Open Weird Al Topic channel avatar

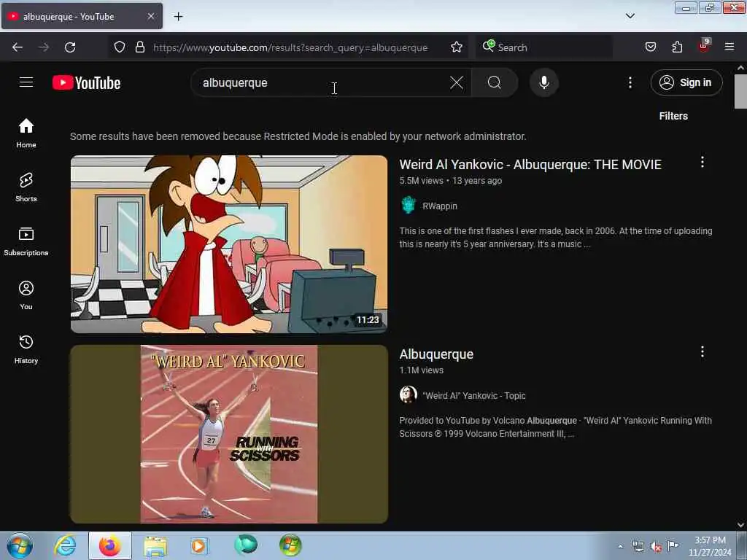pyautogui.click(x=409, y=394)
